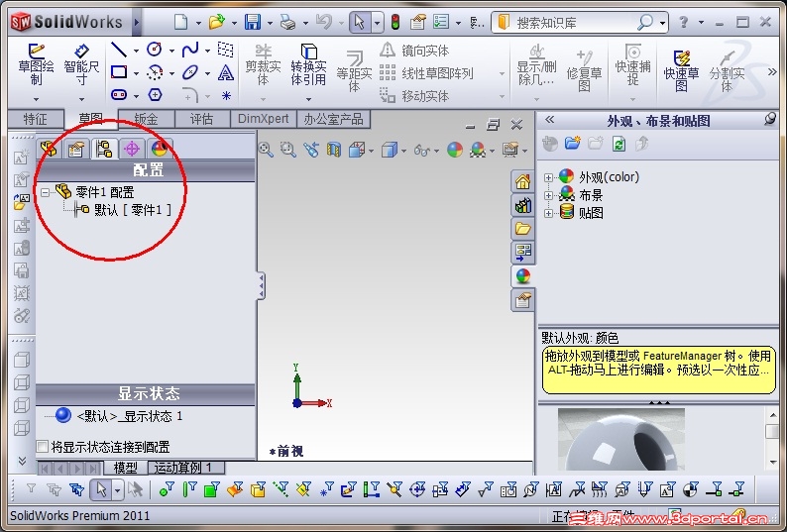Viewport: 787px width, 532px height.
Task: Open the Display Style dropdown arrow
Action: click(404, 150)
